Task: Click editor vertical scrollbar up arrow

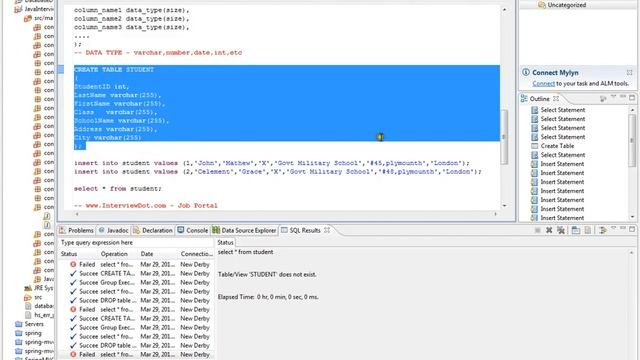Action: pyautogui.click(x=504, y=9)
